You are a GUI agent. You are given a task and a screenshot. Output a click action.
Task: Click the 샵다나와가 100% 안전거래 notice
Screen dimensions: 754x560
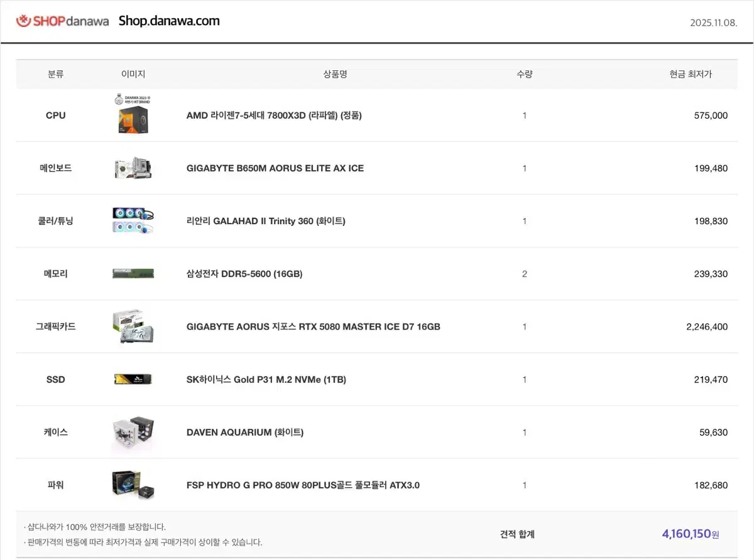[x=95, y=527]
